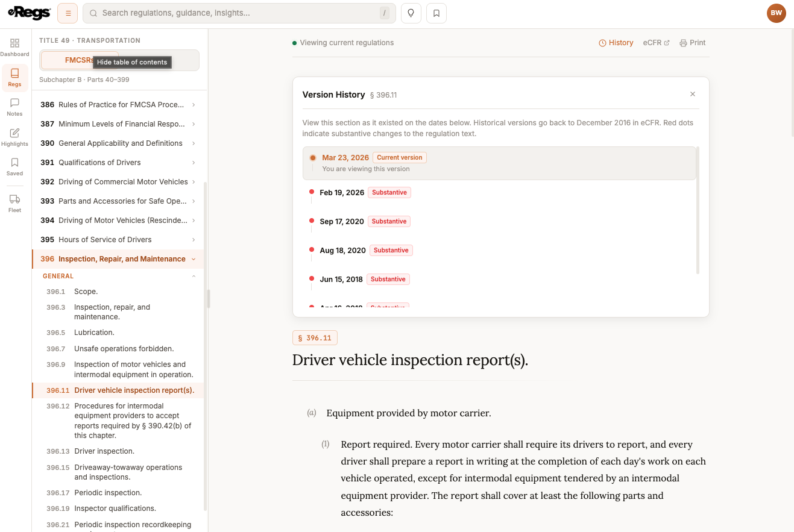Go to Dashboard in sidebar
Screen dimensions: 794x532
click(x=14, y=48)
